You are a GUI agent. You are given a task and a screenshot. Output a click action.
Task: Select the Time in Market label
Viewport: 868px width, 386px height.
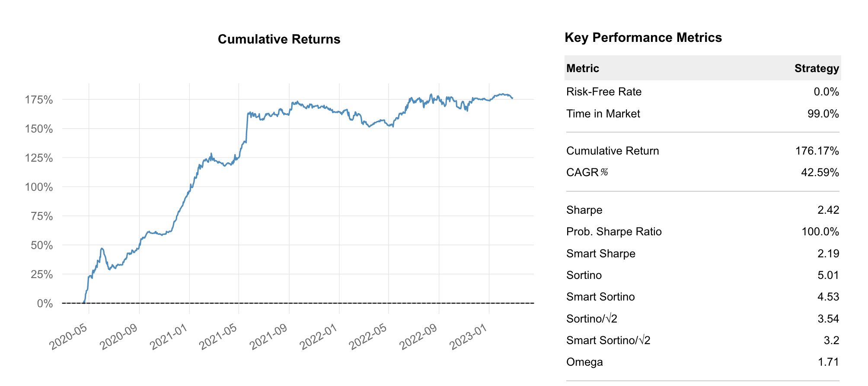tap(603, 114)
